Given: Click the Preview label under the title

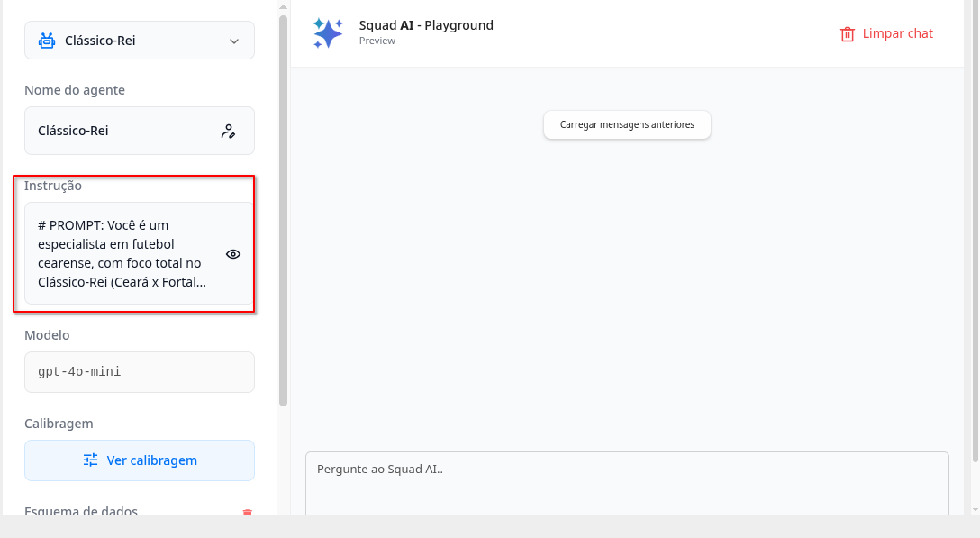Looking at the screenshot, I should [x=377, y=41].
